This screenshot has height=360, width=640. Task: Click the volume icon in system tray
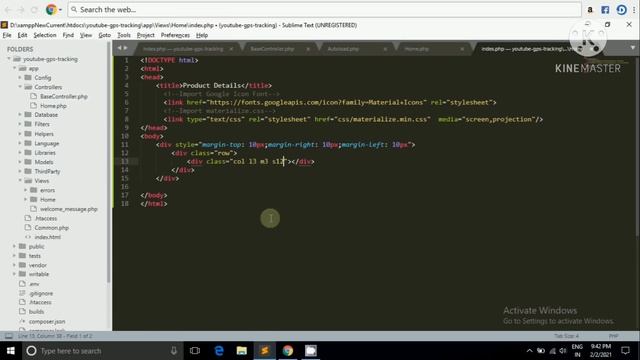(563, 351)
